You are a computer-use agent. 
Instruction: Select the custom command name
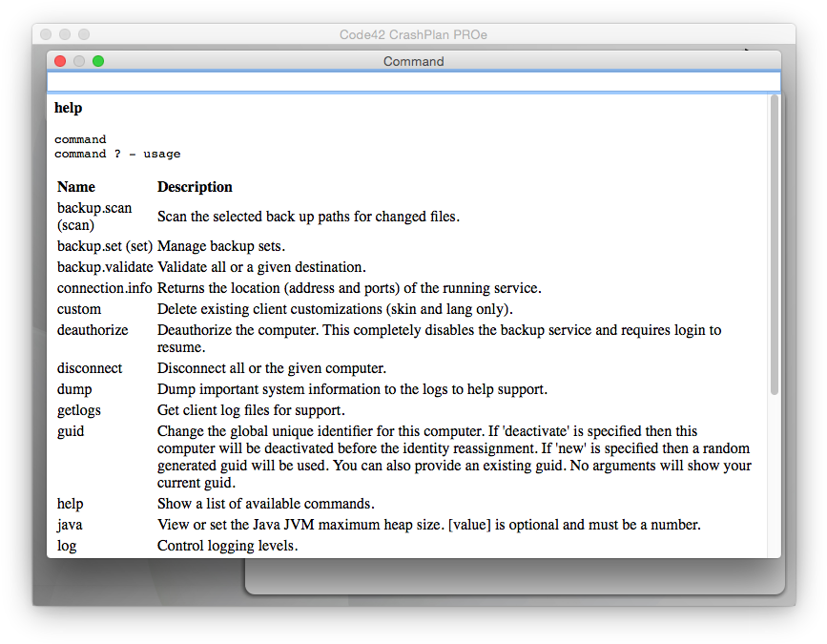click(78, 308)
